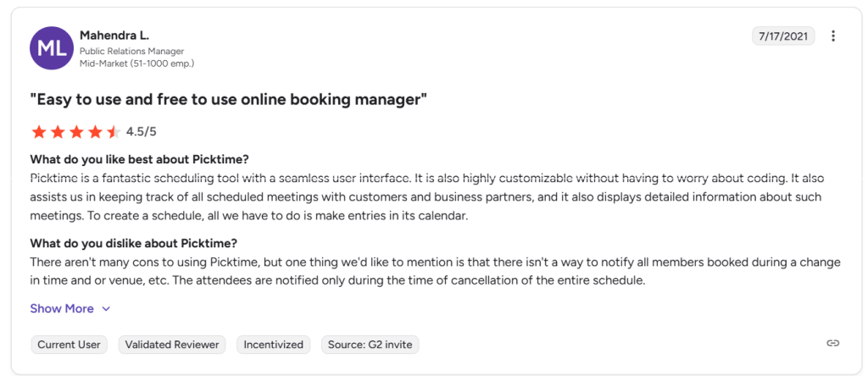Viewport: 868px width, 376px height.
Task: Click the 7/17/2021 date badge
Action: coord(783,36)
